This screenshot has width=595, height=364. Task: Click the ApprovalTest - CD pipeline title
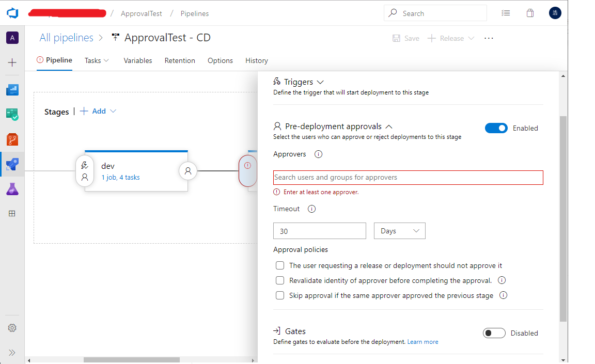167,38
